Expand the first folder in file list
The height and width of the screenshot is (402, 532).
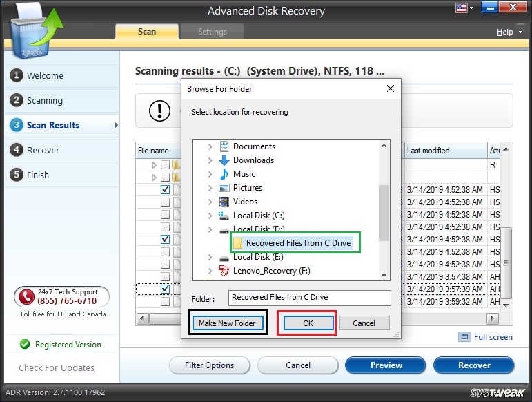pos(154,165)
